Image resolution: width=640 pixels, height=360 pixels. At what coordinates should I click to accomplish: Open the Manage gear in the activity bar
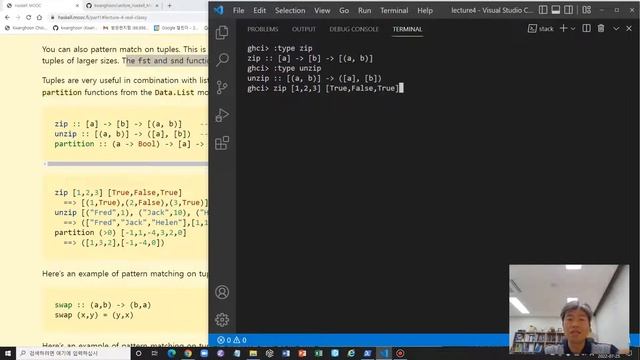222,320
